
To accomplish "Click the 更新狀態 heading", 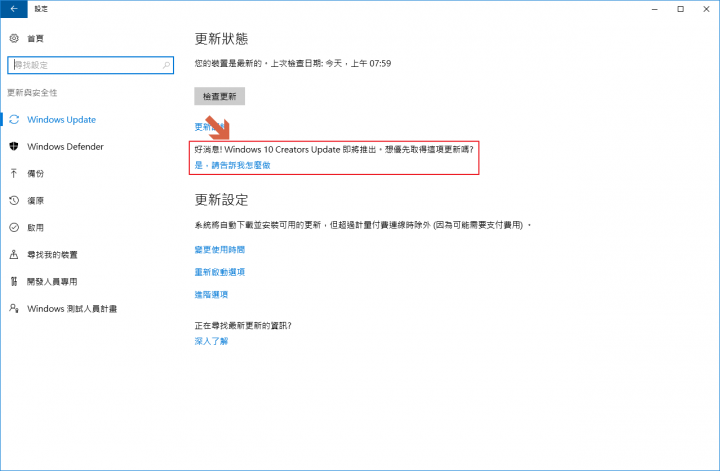I will (221, 39).
